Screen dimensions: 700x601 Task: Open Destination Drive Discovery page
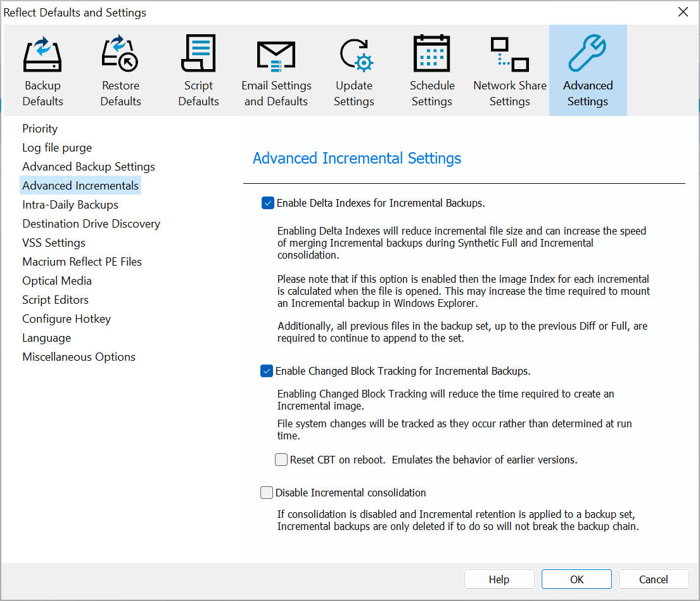(x=91, y=224)
